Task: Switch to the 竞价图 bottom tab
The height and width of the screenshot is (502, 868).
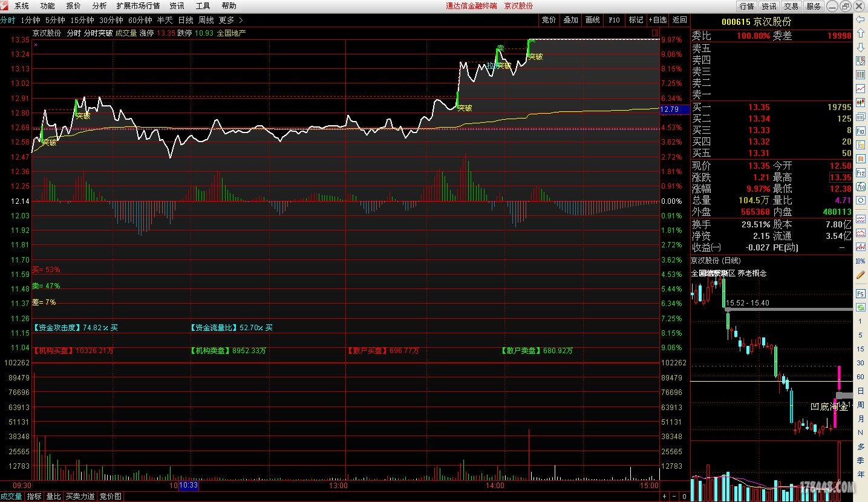Action: [x=111, y=497]
